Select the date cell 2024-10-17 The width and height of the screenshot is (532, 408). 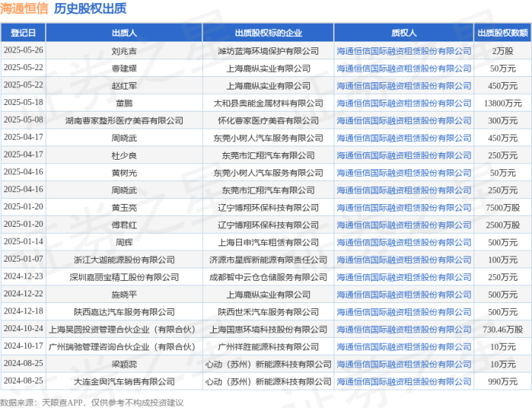click(24, 346)
